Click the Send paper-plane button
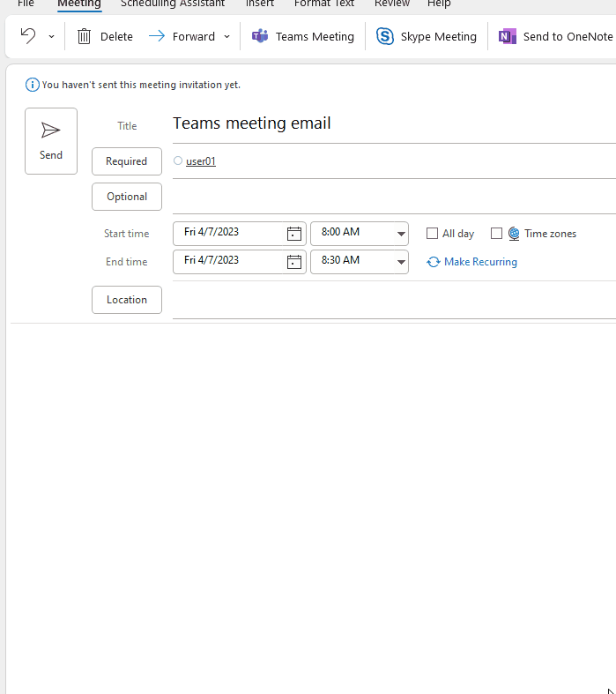This screenshot has height=694, width=616. [x=51, y=141]
